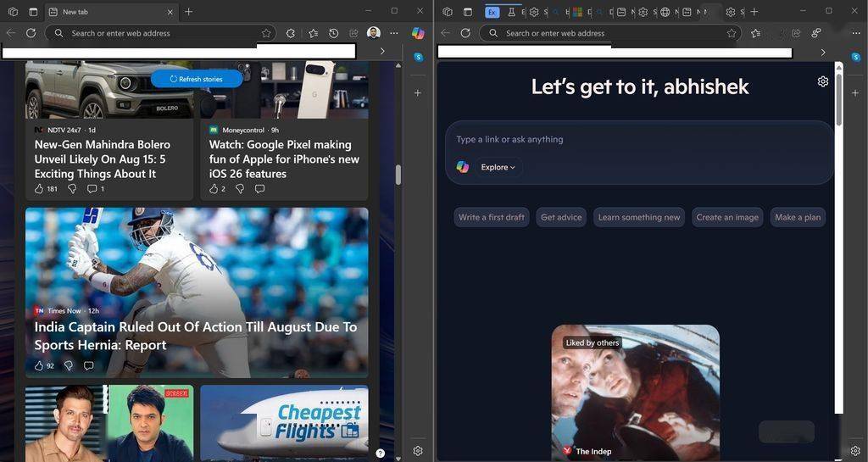Viewport: 868px width, 462px height.
Task: Close the New tab tab
Action: tap(170, 12)
